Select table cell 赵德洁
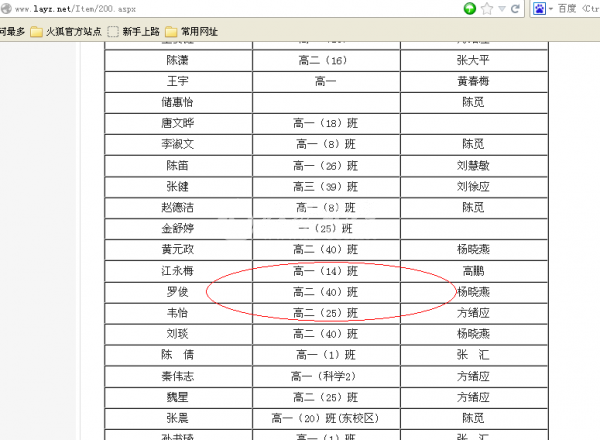 [178, 207]
